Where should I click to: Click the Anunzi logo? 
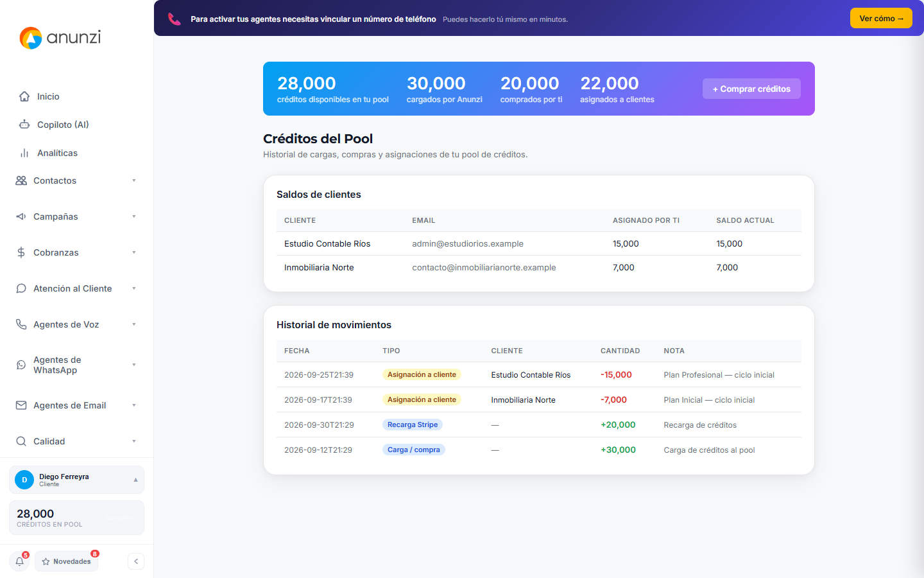coord(60,38)
